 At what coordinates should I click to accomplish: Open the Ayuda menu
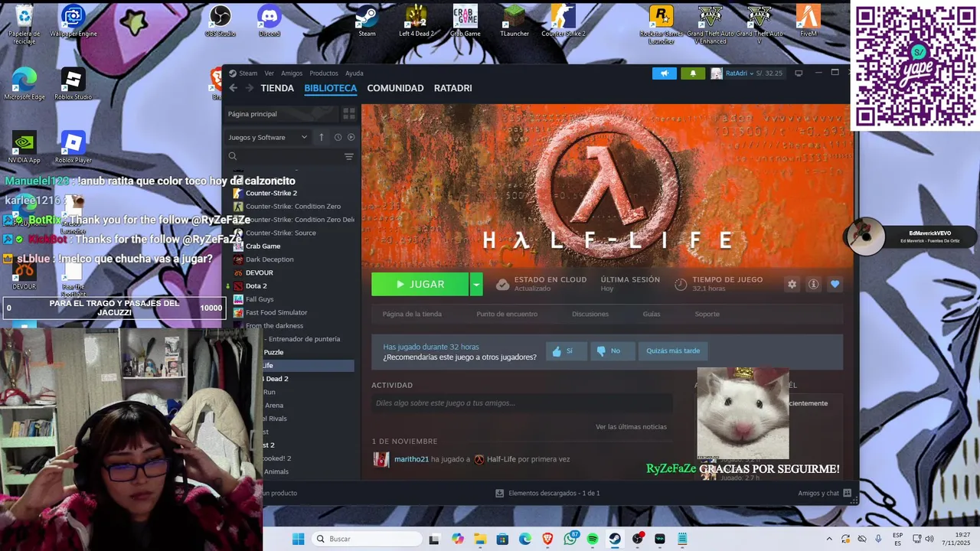(x=354, y=73)
